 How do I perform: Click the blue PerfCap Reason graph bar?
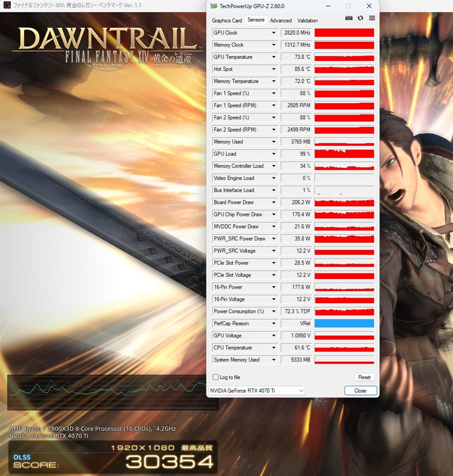coord(344,324)
